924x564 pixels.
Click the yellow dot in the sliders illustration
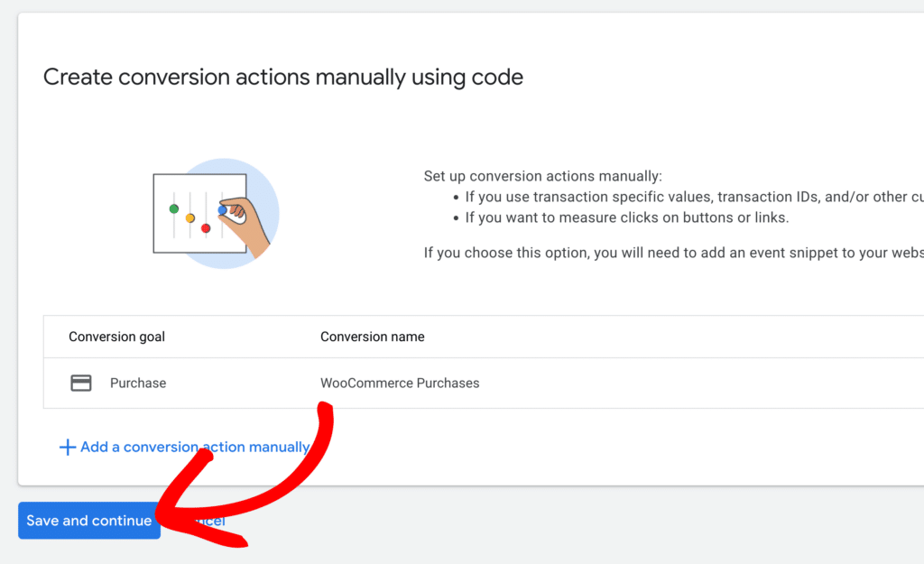(189, 218)
